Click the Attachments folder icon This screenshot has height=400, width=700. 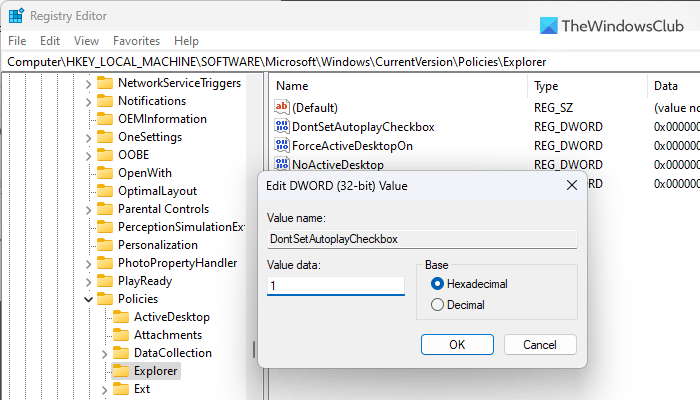tap(122, 335)
